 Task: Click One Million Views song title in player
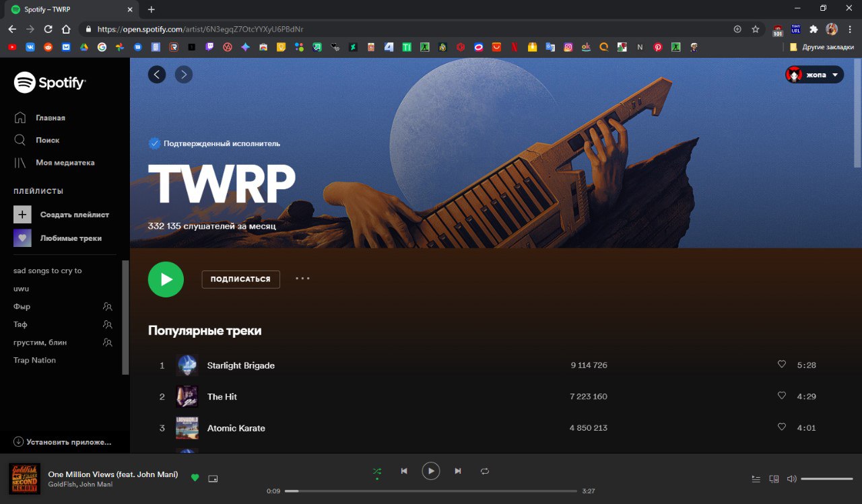pos(113,474)
